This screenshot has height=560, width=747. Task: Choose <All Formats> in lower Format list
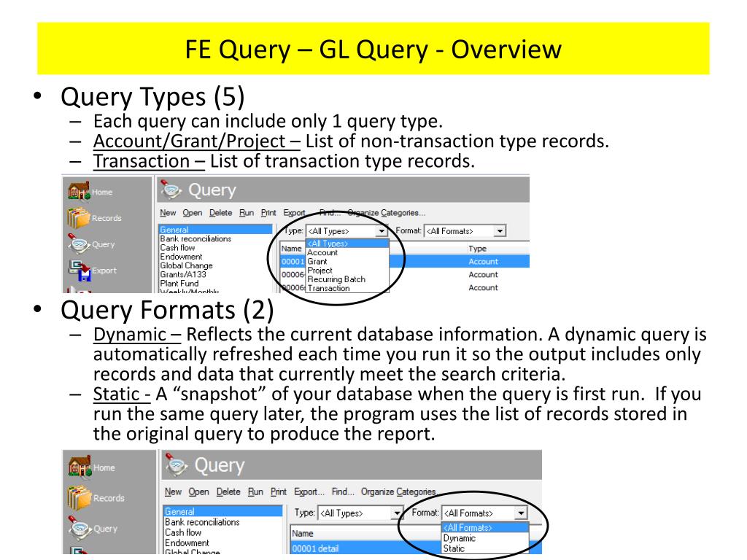click(x=485, y=528)
